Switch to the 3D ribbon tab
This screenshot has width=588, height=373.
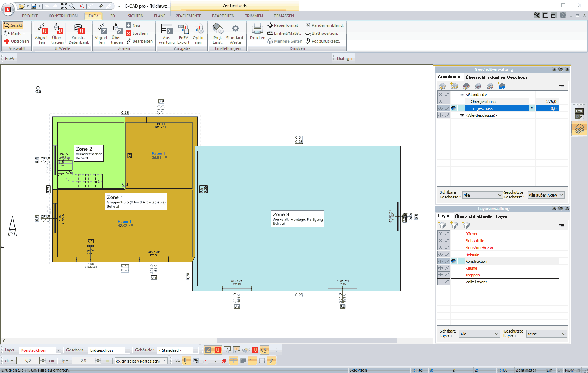click(x=113, y=16)
